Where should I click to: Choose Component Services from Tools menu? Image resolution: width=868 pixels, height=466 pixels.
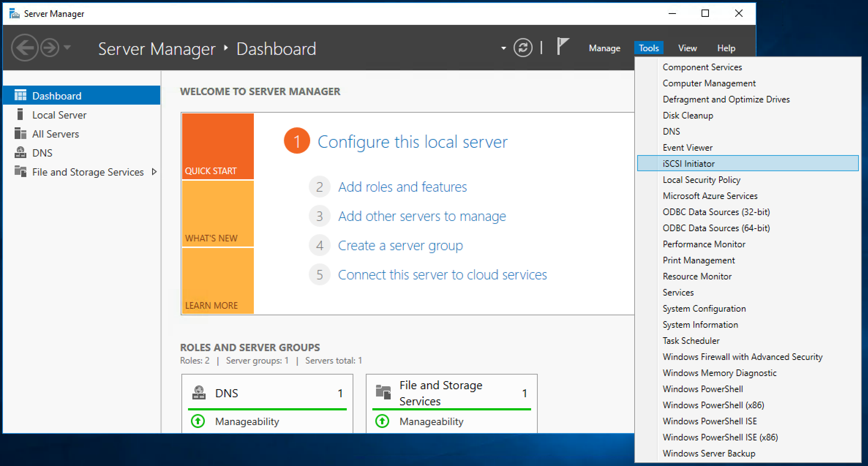tap(748, 67)
